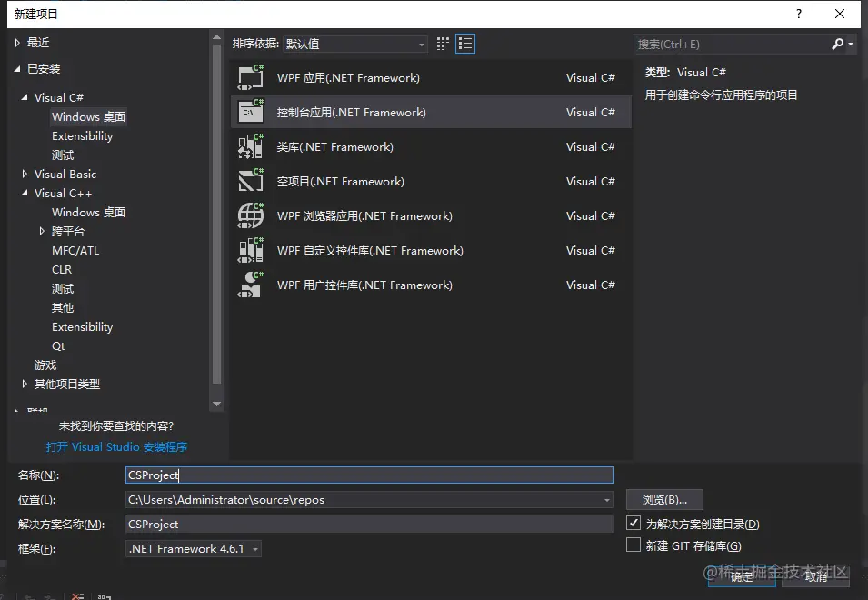Select 控制台应用(.NET Framework) template text

pyautogui.click(x=352, y=113)
